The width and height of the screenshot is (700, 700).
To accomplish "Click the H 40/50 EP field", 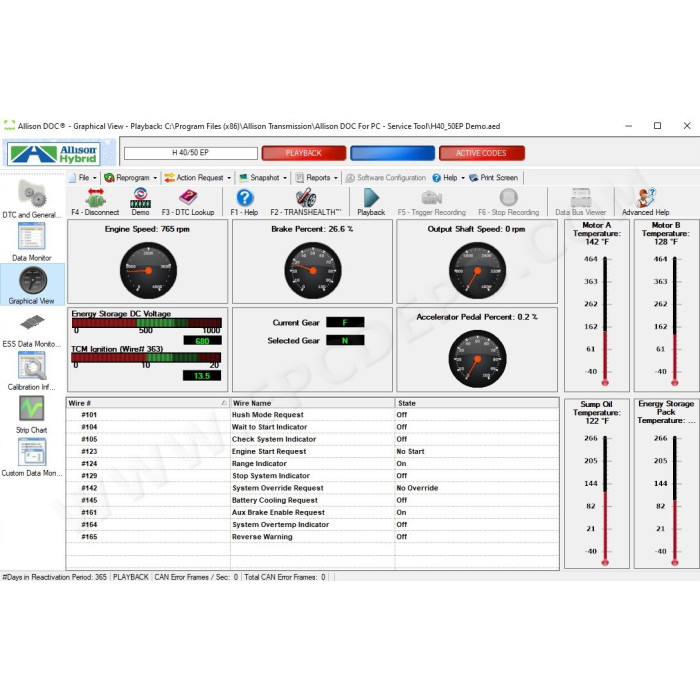I will coord(191,153).
